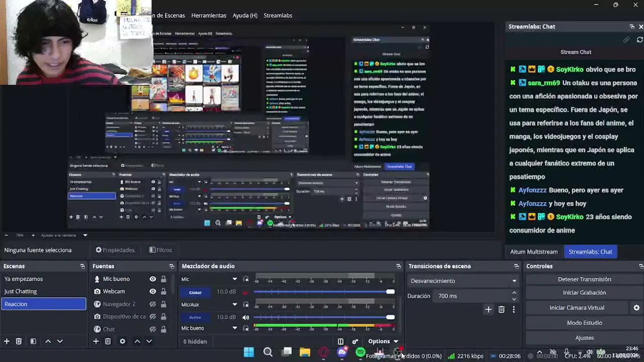Open the Desvanecimiento transition dropdown
644x362 pixels.
click(x=463, y=281)
